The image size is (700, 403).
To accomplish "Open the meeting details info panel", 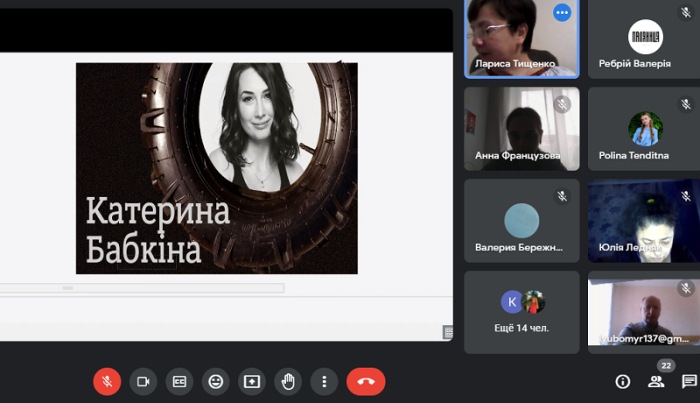I will 622,381.
